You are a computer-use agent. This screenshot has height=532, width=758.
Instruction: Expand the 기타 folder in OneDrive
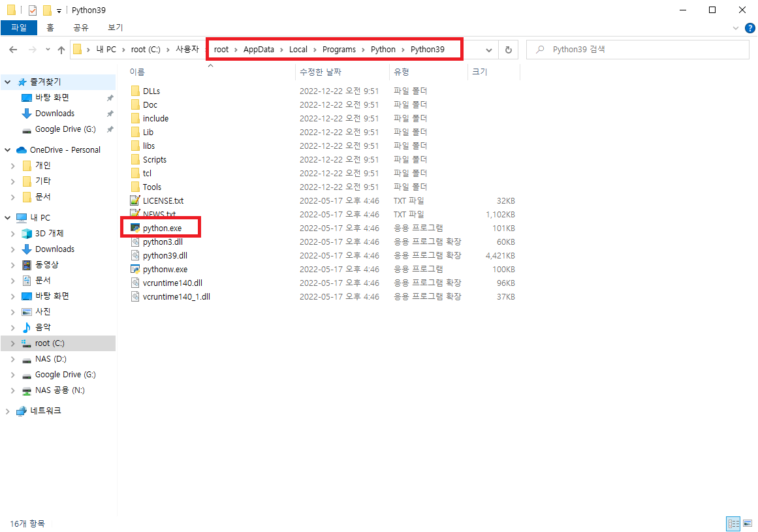(x=13, y=181)
